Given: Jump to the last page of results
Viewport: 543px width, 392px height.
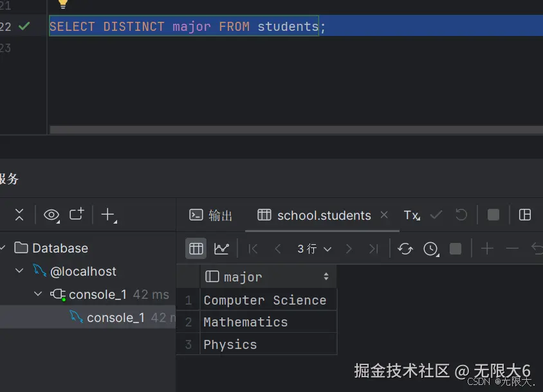Looking at the screenshot, I should (374, 248).
